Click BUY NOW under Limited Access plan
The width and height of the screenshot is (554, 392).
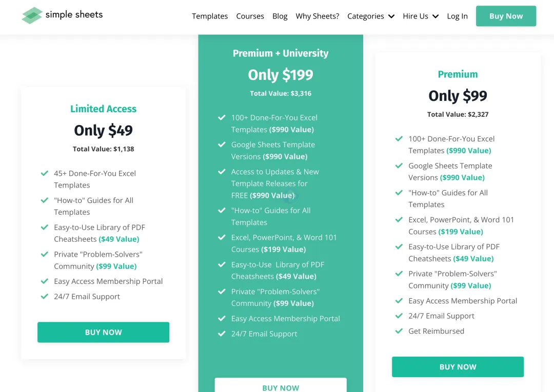(103, 332)
